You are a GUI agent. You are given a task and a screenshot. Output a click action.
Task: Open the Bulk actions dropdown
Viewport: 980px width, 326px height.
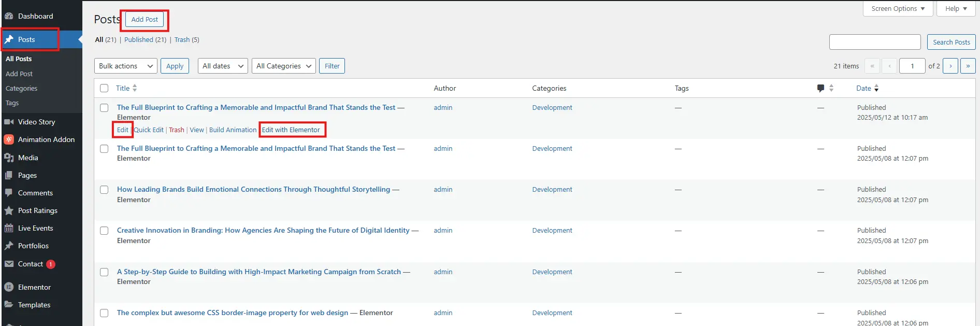point(126,66)
